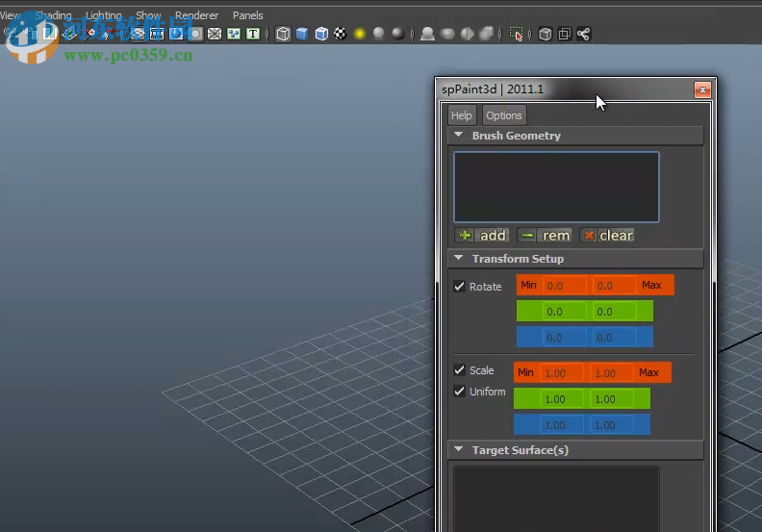762x532 pixels.
Task: Select the Brush Geometry list box
Action: coord(556,187)
